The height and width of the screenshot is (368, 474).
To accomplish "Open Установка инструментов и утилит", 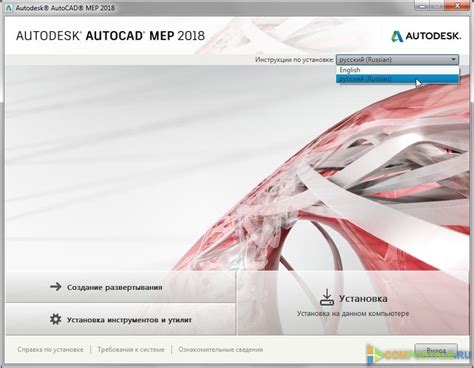I will 121,319.
